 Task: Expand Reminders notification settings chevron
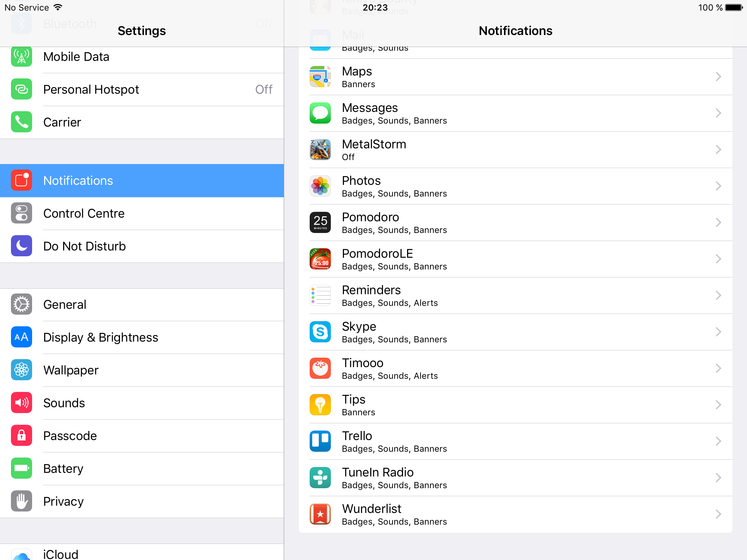pyautogui.click(x=718, y=295)
